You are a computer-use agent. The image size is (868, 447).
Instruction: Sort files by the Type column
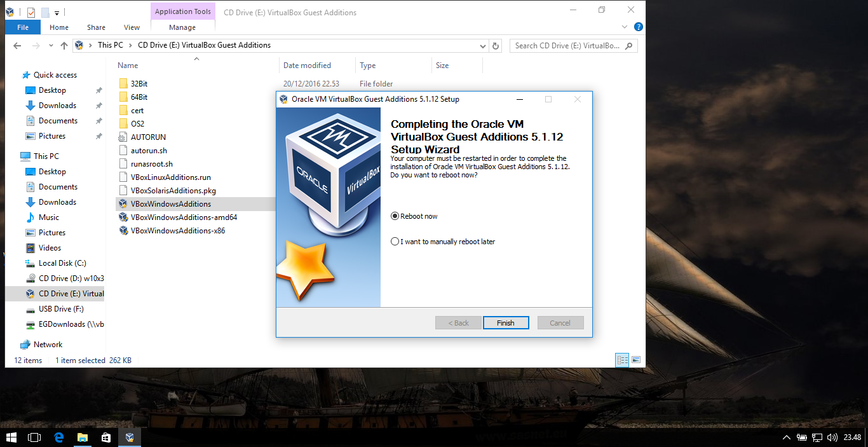[x=367, y=65]
